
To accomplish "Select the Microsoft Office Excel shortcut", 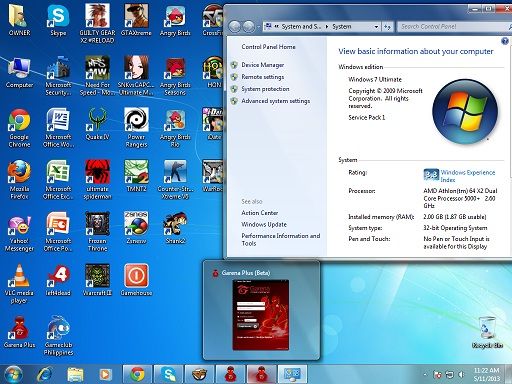I will click(58, 180).
